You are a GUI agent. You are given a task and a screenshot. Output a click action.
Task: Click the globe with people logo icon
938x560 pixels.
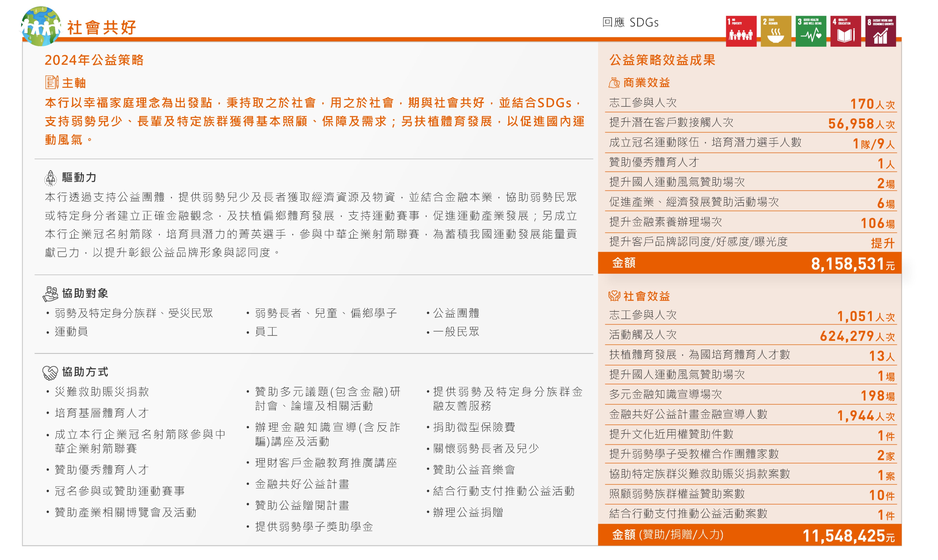point(41,26)
